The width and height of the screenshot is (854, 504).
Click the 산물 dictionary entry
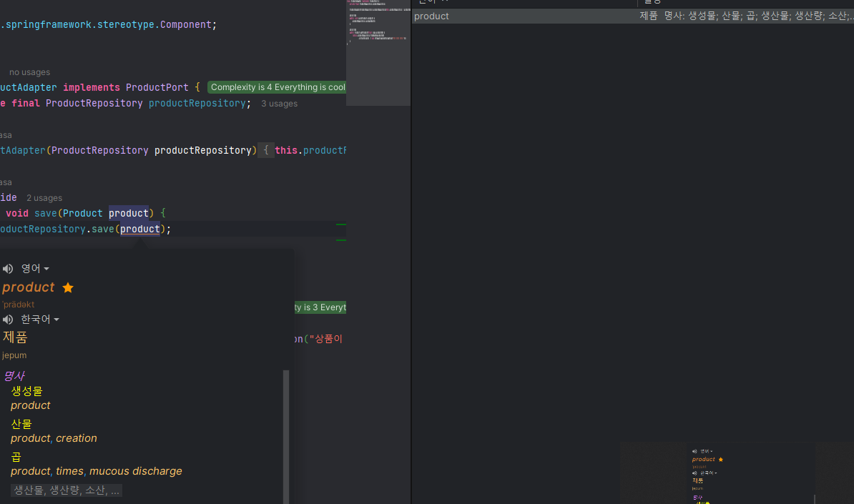(21, 424)
